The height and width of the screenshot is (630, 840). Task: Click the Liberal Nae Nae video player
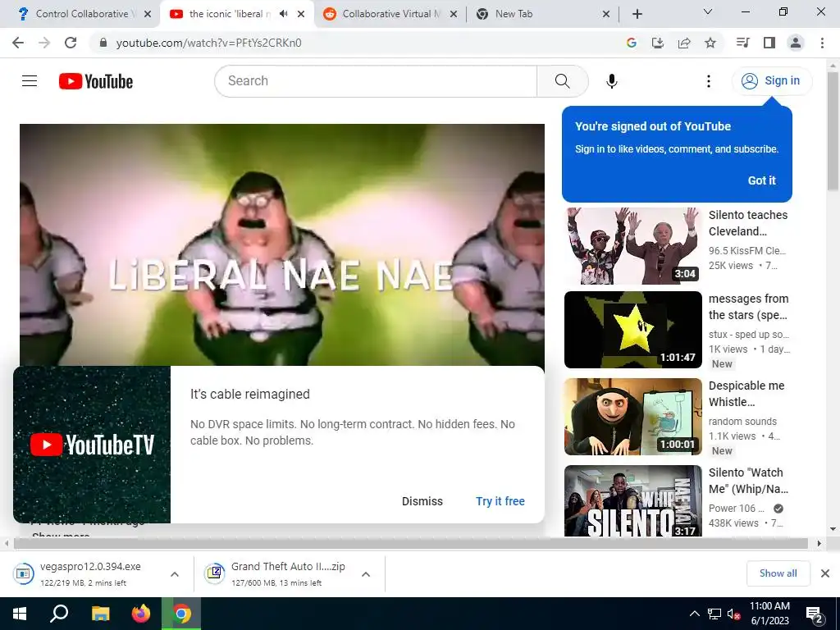click(x=282, y=244)
